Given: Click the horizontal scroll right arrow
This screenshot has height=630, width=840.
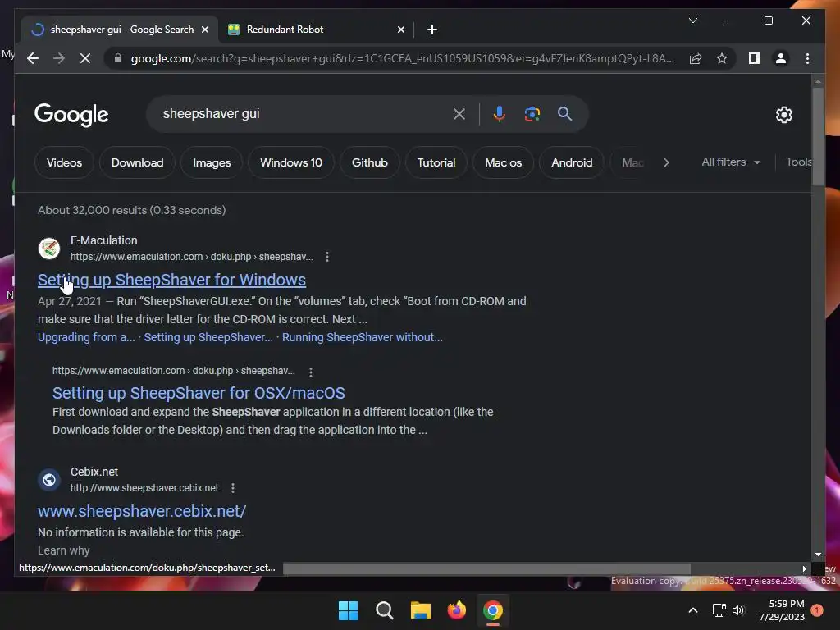Looking at the screenshot, I should (804, 568).
